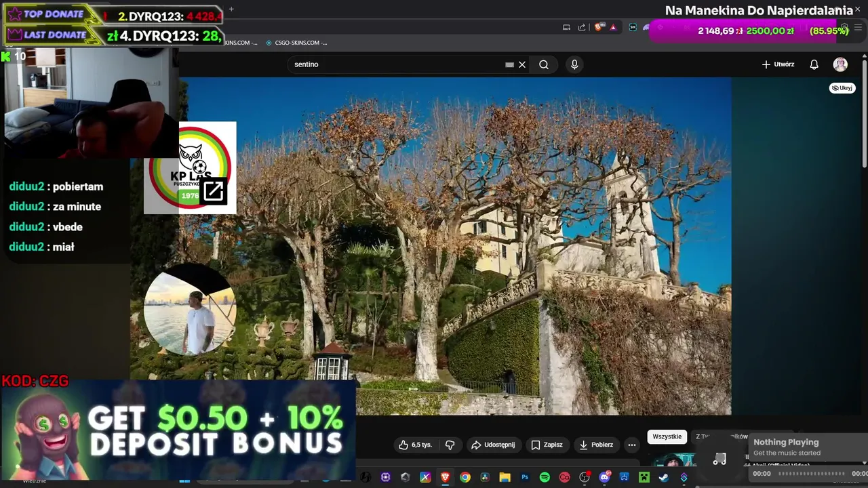Share the video via Udostępnij
The width and height of the screenshot is (868, 488).
pos(493,445)
